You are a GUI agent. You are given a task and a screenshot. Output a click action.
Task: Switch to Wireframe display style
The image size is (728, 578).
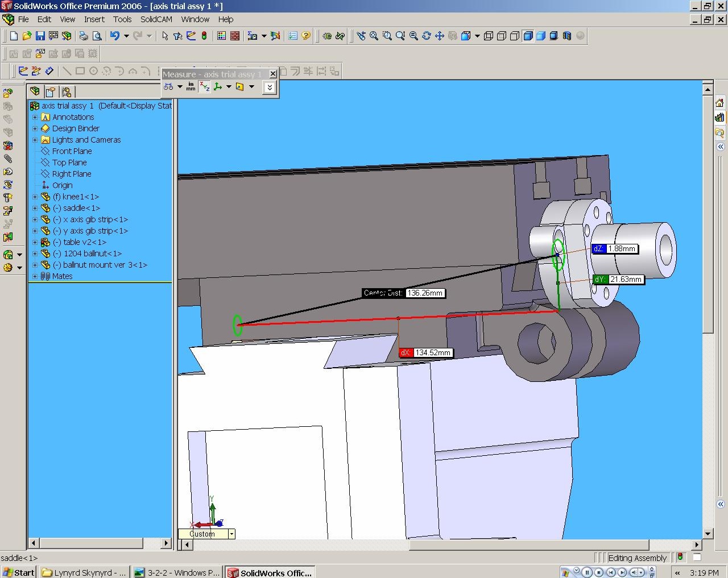pos(489,36)
